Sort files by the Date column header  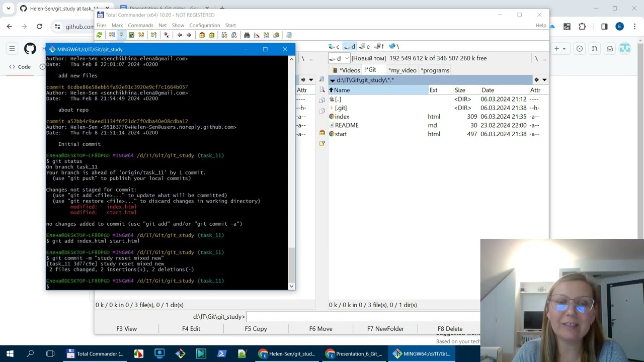(x=504, y=90)
